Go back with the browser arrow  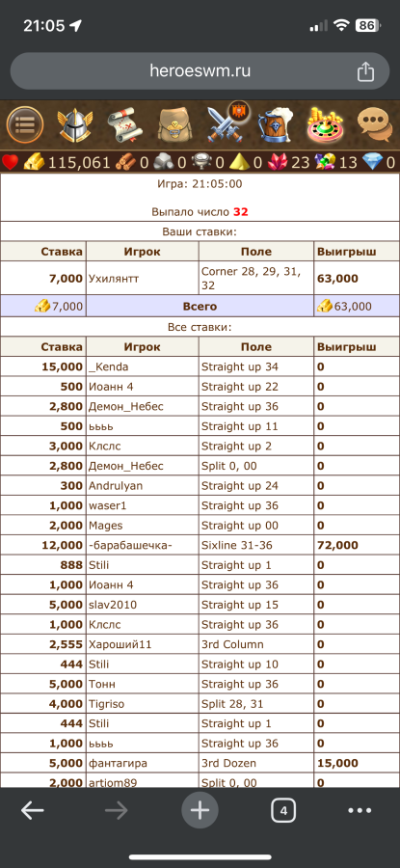[33, 811]
